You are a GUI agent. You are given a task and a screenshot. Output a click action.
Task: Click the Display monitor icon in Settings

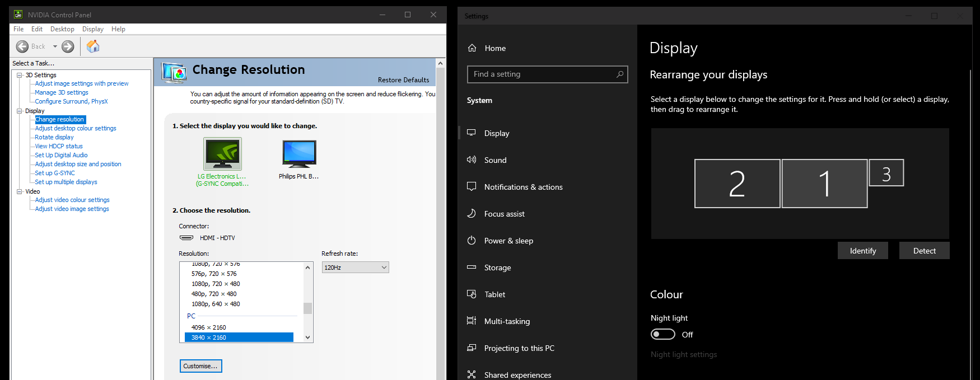472,133
